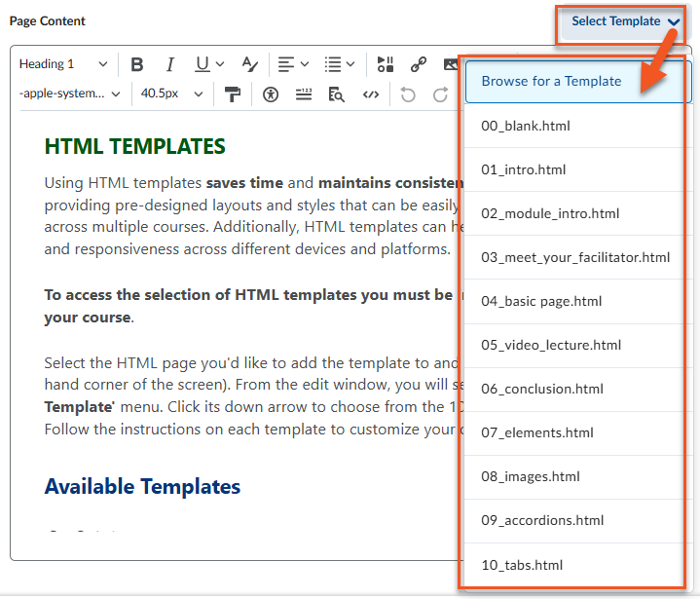Open the Heading 1 format dropdown
Viewport: 700px width, 599px height.
tap(63, 64)
